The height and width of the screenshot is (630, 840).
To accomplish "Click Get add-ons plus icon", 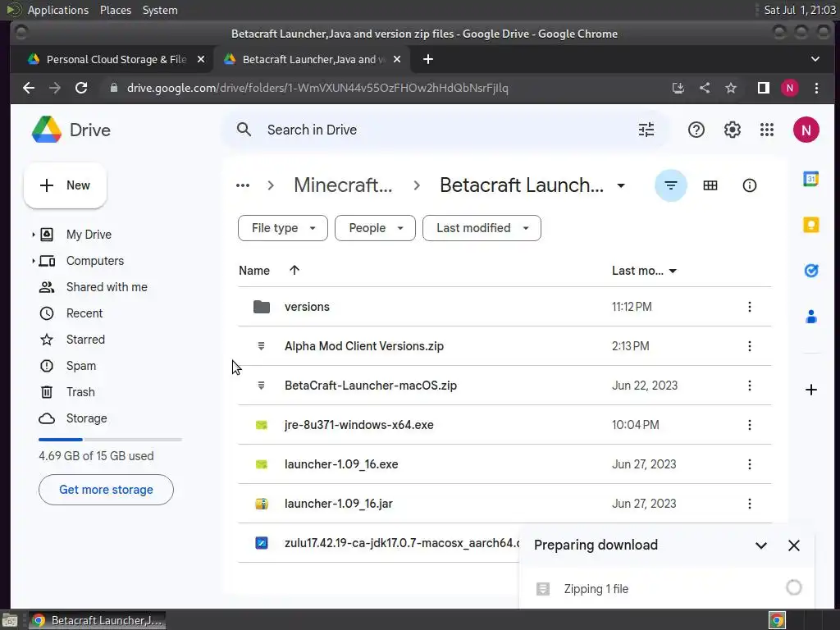I will [810, 390].
